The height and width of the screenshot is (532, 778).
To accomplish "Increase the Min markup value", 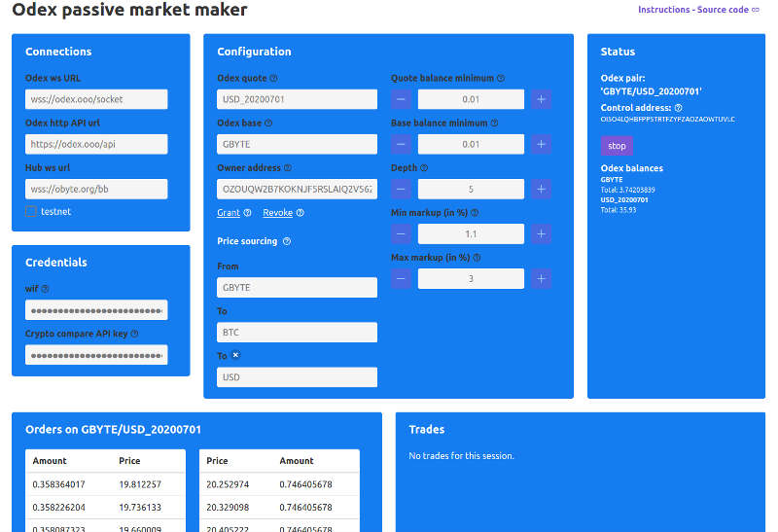I will (541, 233).
